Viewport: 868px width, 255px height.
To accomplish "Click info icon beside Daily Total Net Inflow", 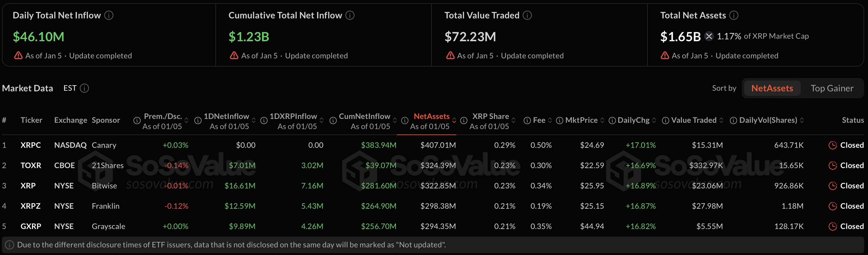I will (x=109, y=15).
